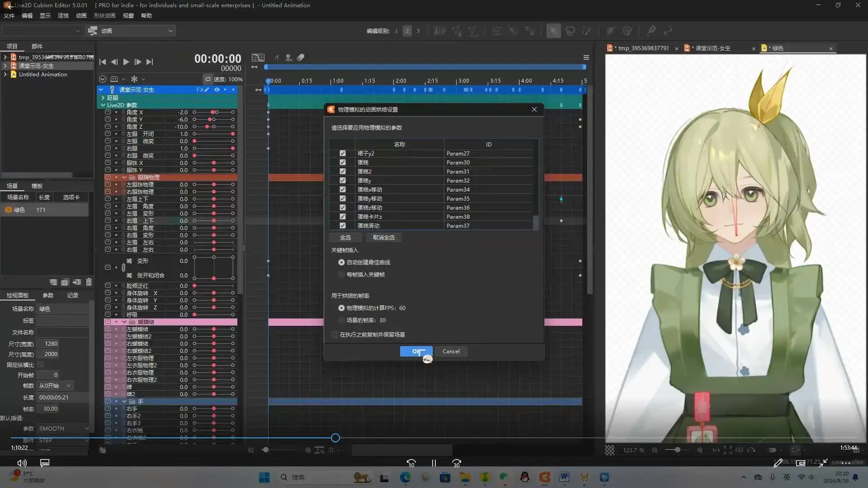The image size is (868, 488).
Task: Open the 建模 menu
Action: (x=63, y=15)
